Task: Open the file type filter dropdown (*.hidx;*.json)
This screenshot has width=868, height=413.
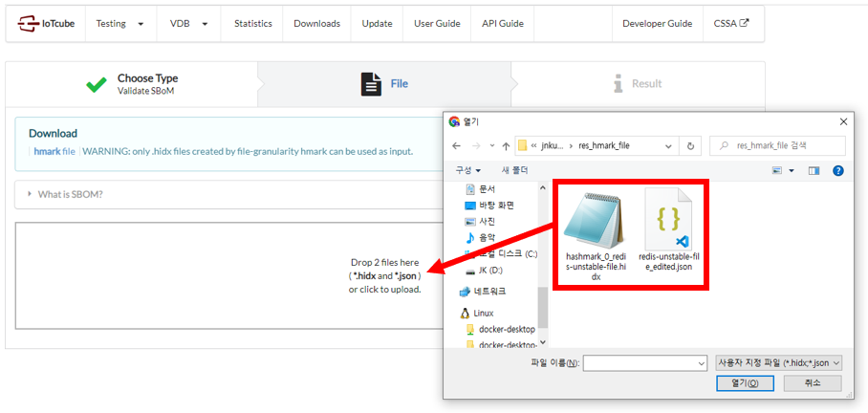Action: coord(778,363)
